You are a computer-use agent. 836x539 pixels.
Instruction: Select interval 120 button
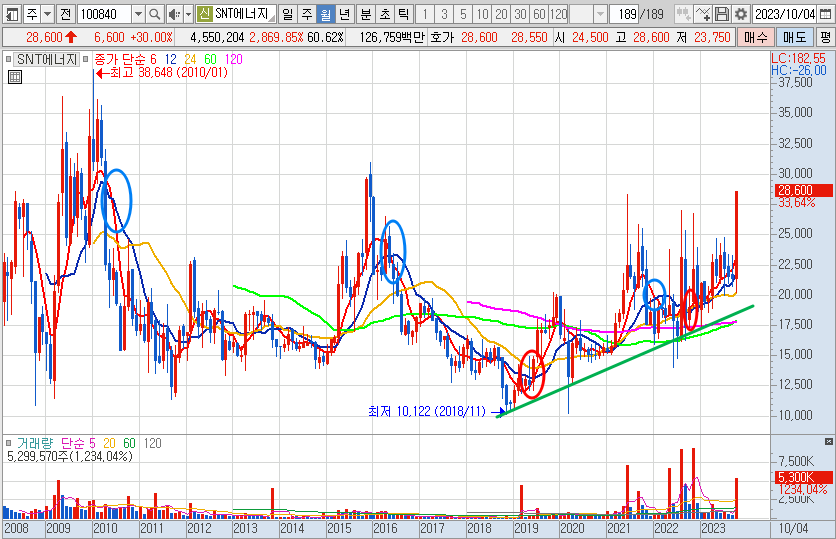point(559,14)
